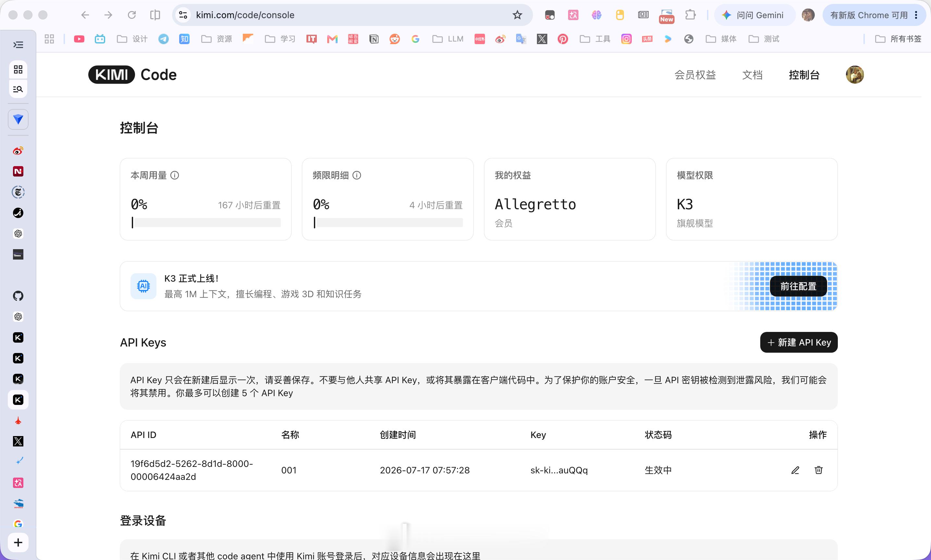Open X icon in the left sidebar

pyautogui.click(x=18, y=441)
